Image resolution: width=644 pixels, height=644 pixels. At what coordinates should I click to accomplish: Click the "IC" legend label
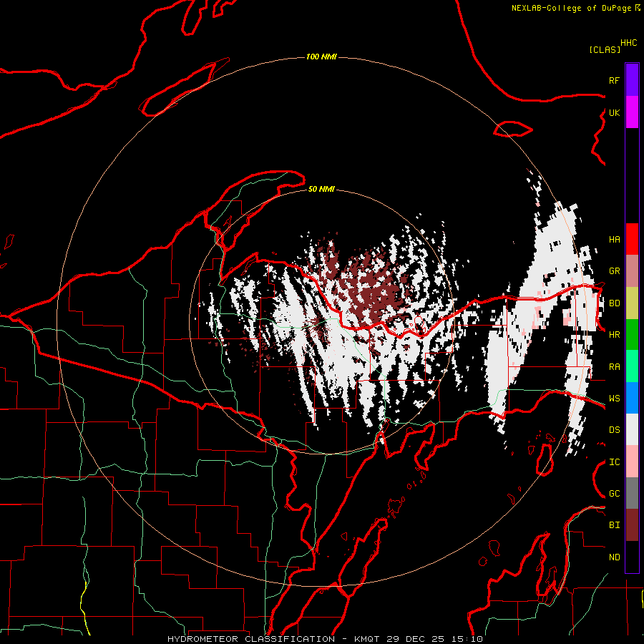pyautogui.click(x=614, y=462)
